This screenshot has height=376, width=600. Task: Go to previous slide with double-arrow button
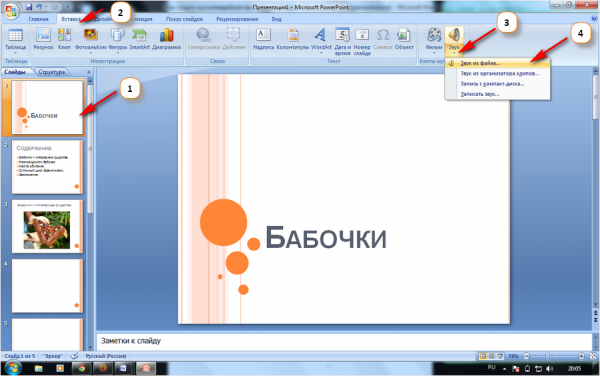(x=595, y=313)
